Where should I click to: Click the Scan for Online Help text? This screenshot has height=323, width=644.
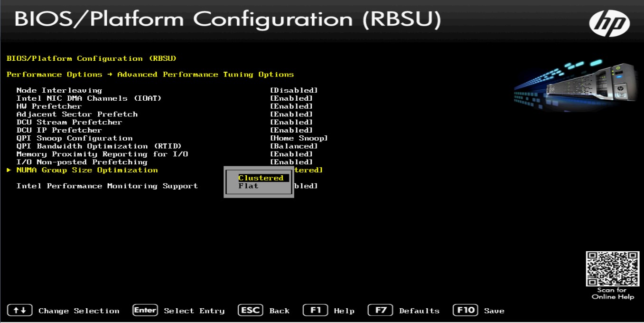tap(612, 294)
